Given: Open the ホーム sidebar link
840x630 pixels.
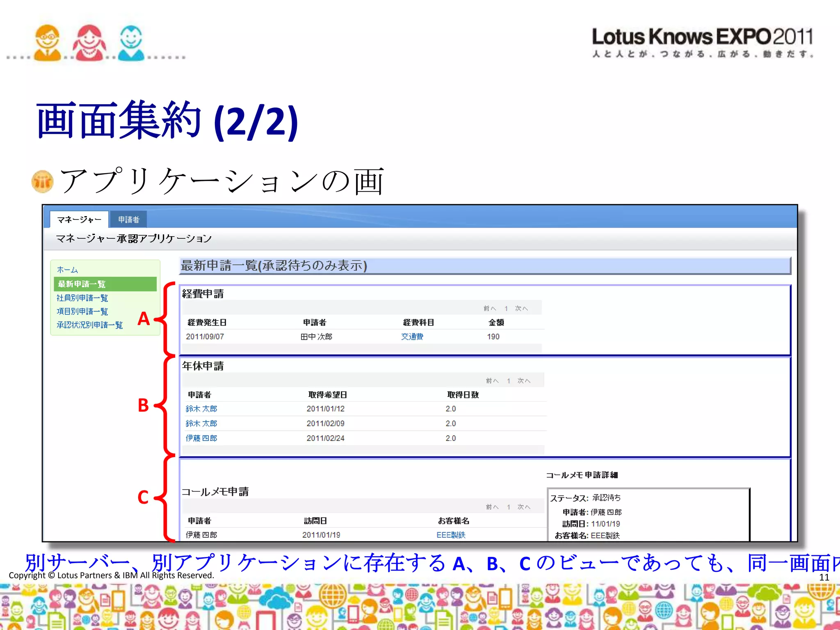Looking at the screenshot, I should (67, 270).
